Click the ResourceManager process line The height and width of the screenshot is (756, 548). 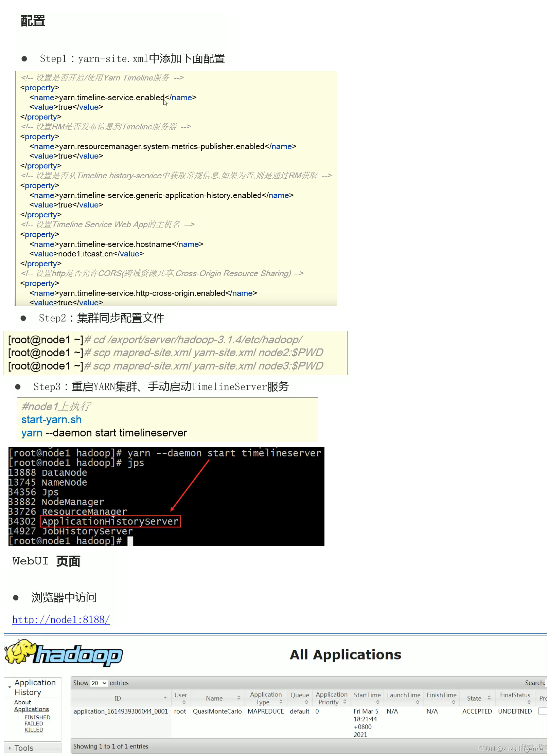tap(68, 511)
